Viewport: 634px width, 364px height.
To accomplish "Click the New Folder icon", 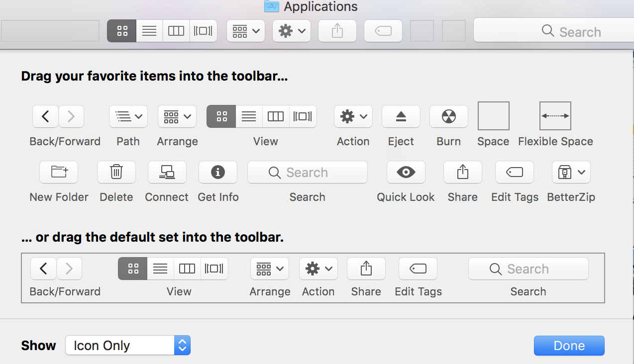I will tap(59, 172).
